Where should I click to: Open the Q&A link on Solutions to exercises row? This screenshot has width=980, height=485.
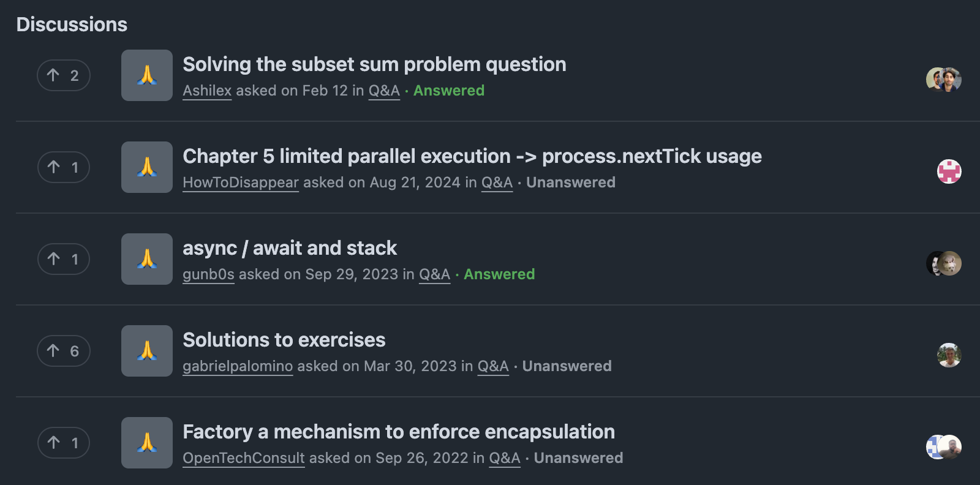493,366
